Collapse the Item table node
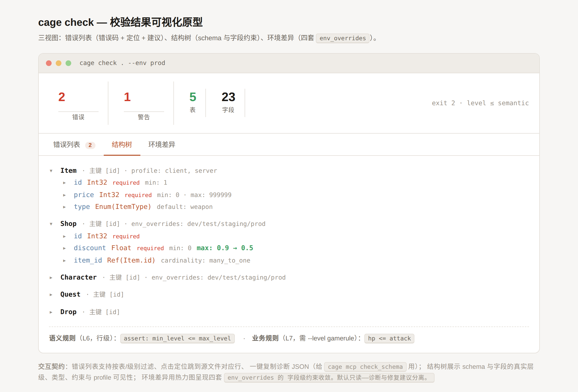578x392 pixels. 51,171
